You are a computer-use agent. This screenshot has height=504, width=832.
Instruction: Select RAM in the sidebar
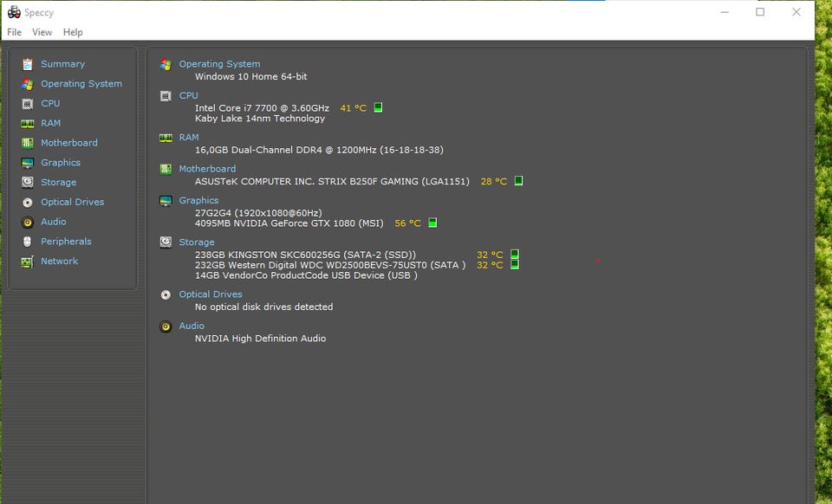click(50, 123)
